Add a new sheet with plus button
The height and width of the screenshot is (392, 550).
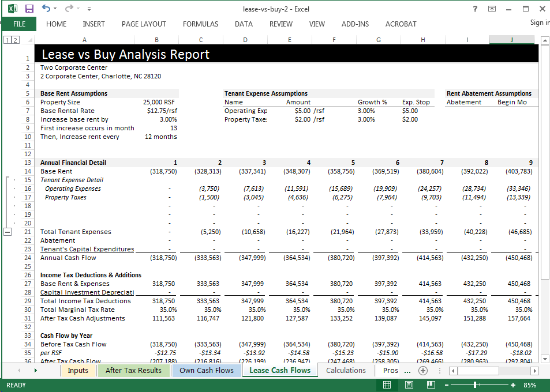(423, 370)
